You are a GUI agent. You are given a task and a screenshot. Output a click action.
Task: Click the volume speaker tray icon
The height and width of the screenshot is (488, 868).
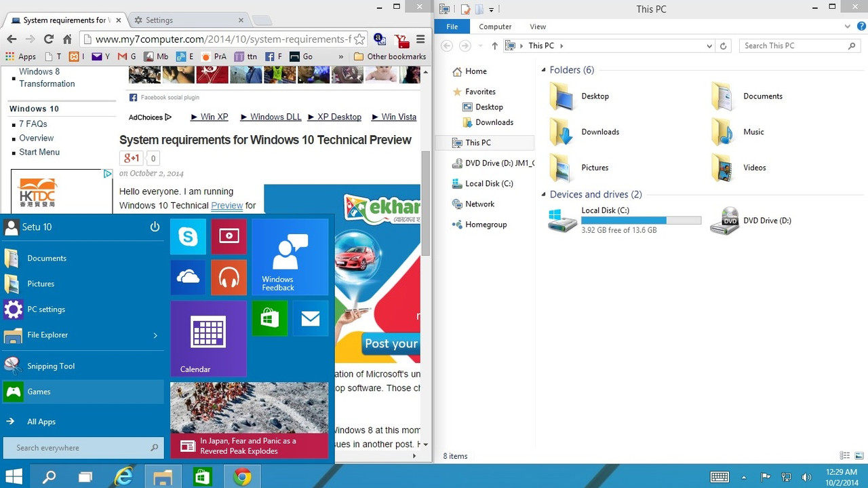click(x=806, y=477)
